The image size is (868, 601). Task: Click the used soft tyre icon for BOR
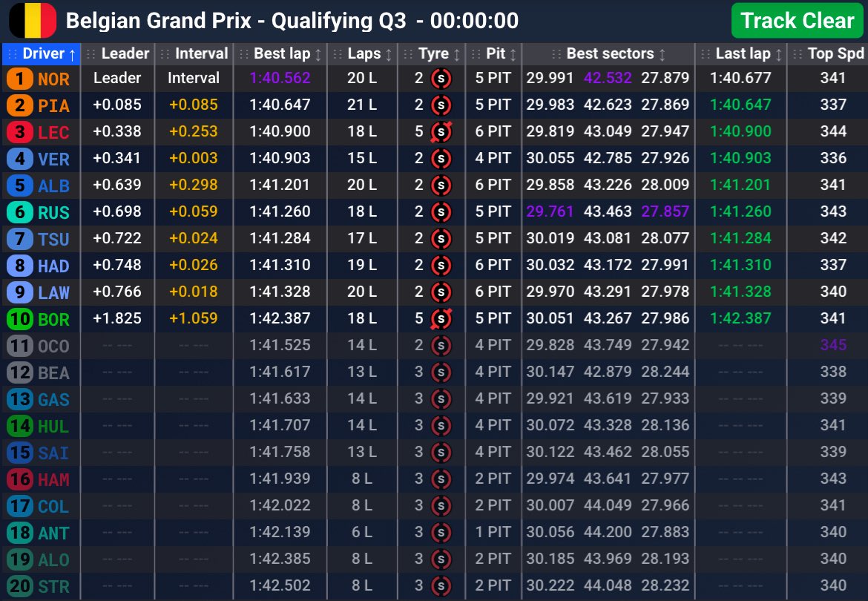click(441, 319)
